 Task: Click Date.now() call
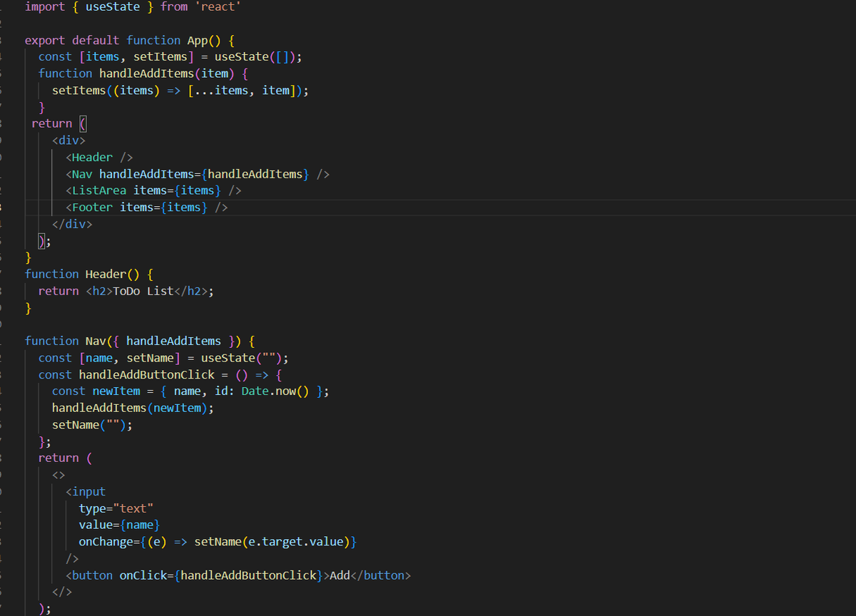pos(275,391)
